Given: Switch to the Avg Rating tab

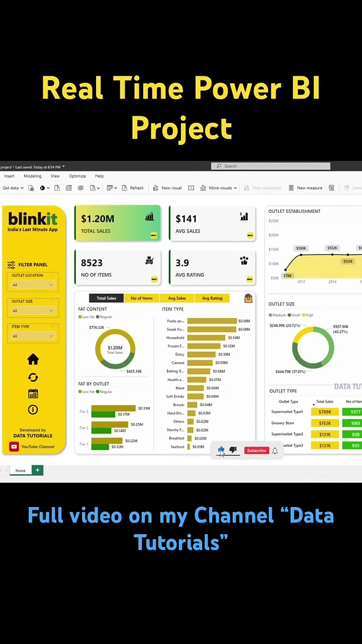Looking at the screenshot, I should pos(212,298).
